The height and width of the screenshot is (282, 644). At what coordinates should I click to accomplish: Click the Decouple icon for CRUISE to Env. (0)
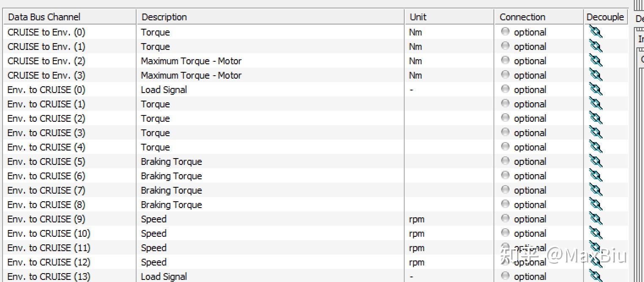pyautogui.click(x=595, y=32)
